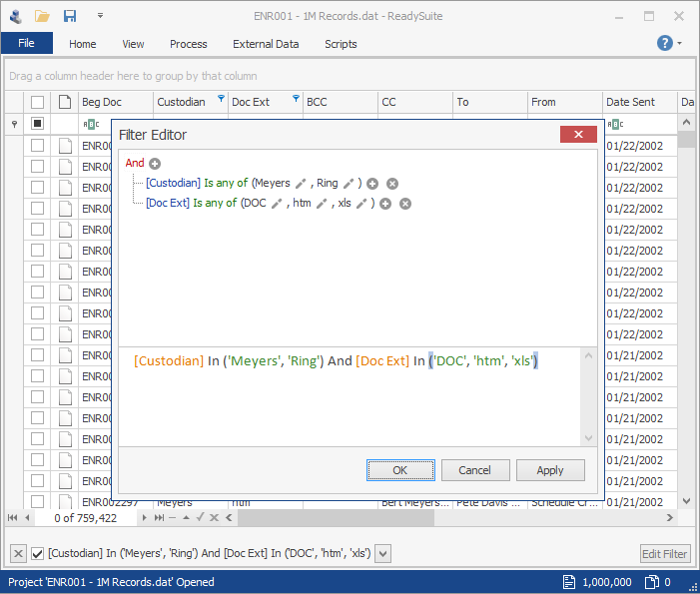700x594 pixels.
Task: Open the quick access toolbar customize dropdown
Action: coord(100,16)
